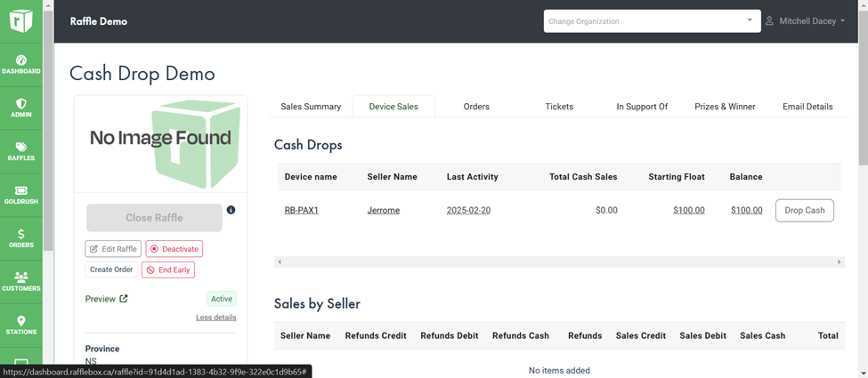Open the Email Details tab

click(807, 106)
